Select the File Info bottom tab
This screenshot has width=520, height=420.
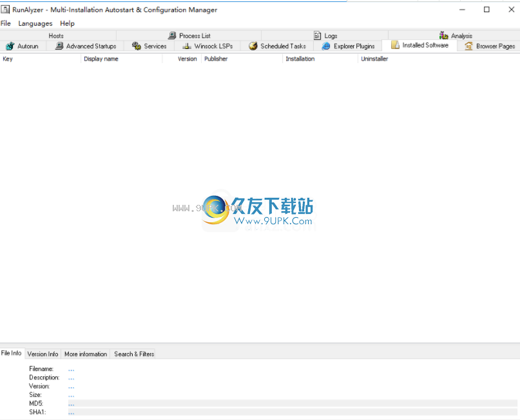coord(12,353)
